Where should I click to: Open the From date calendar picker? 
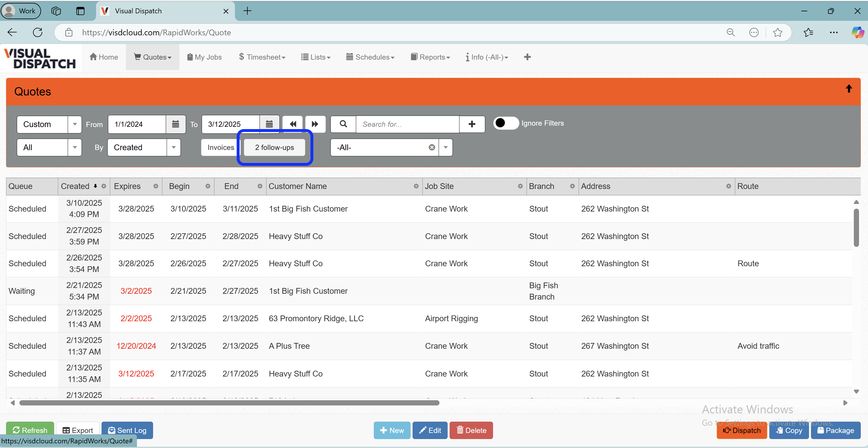[x=176, y=124]
